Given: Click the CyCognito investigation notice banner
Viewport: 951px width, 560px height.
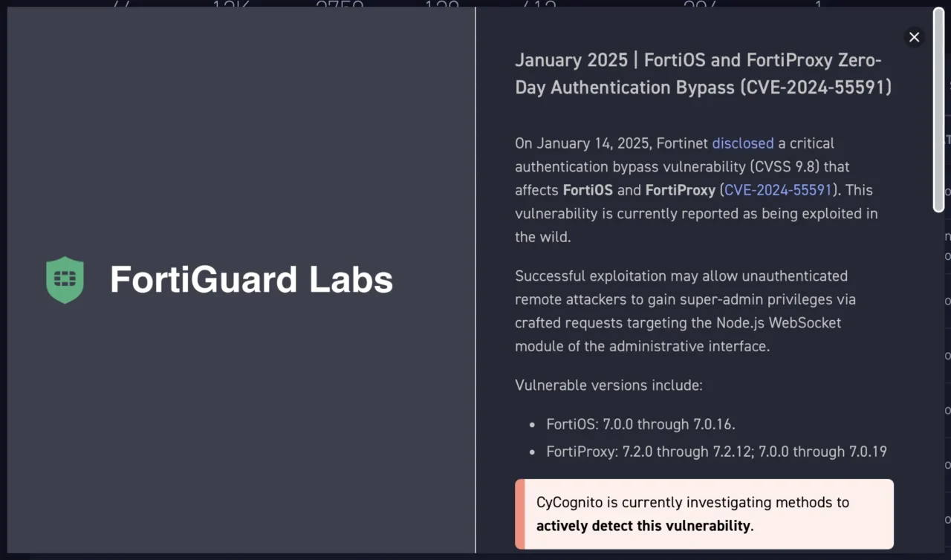Looking at the screenshot, I should coord(704,514).
